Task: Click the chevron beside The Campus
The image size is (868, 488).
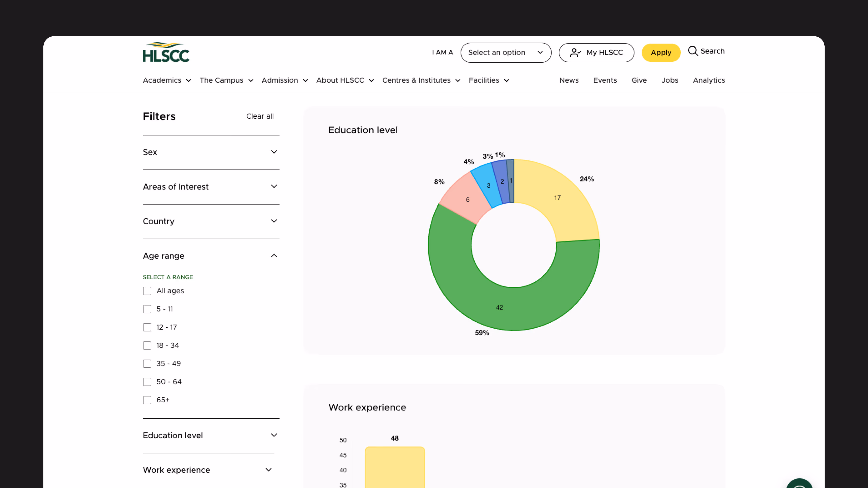Action: pyautogui.click(x=251, y=80)
